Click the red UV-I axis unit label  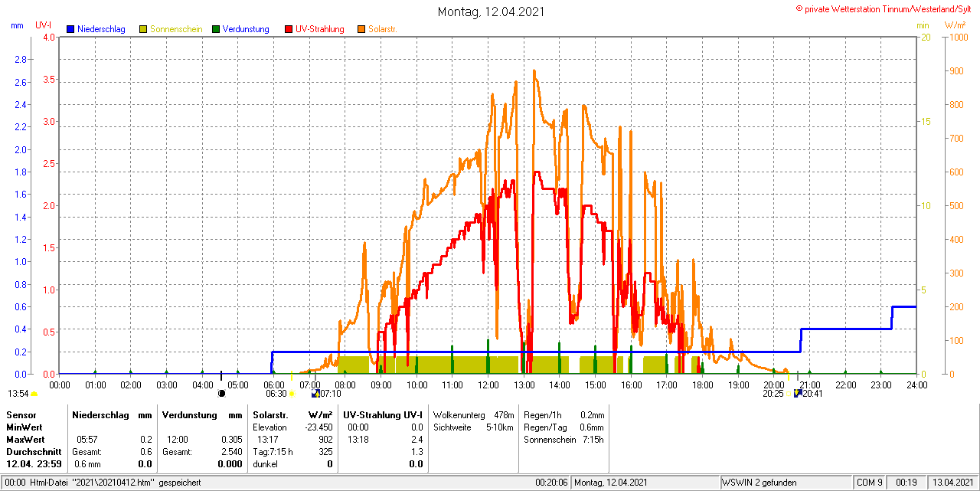coord(43,25)
